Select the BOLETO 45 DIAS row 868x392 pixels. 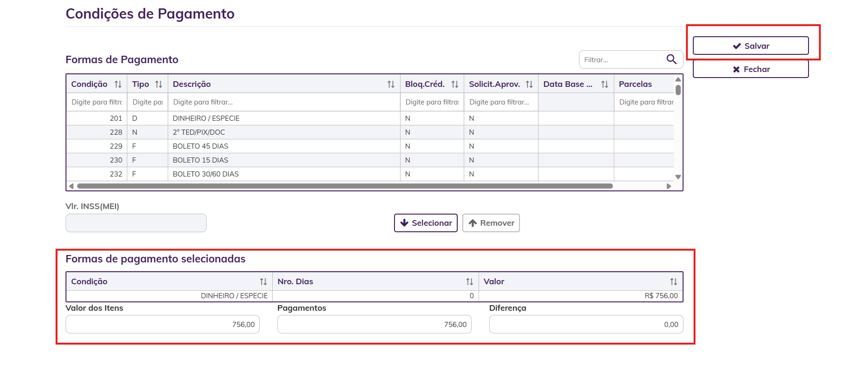[x=370, y=146]
